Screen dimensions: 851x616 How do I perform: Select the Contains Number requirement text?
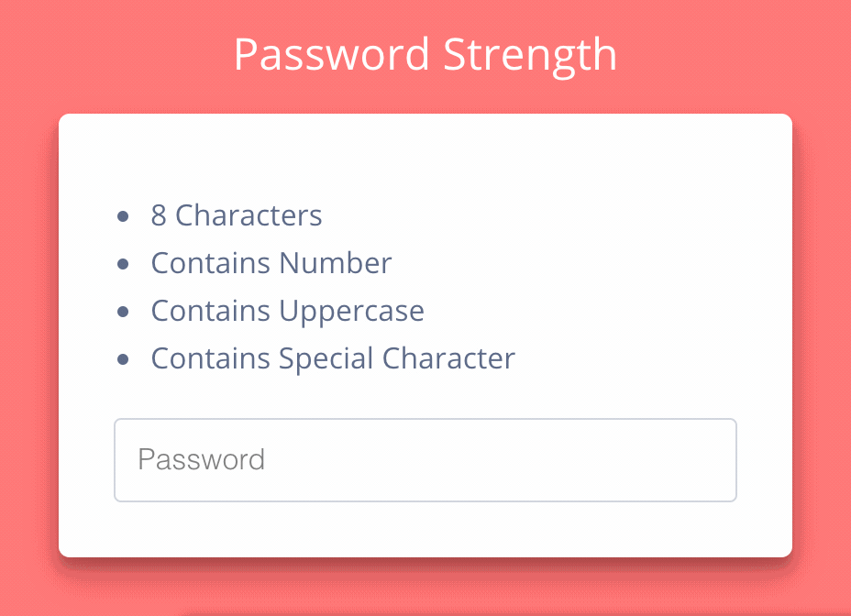click(271, 263)
